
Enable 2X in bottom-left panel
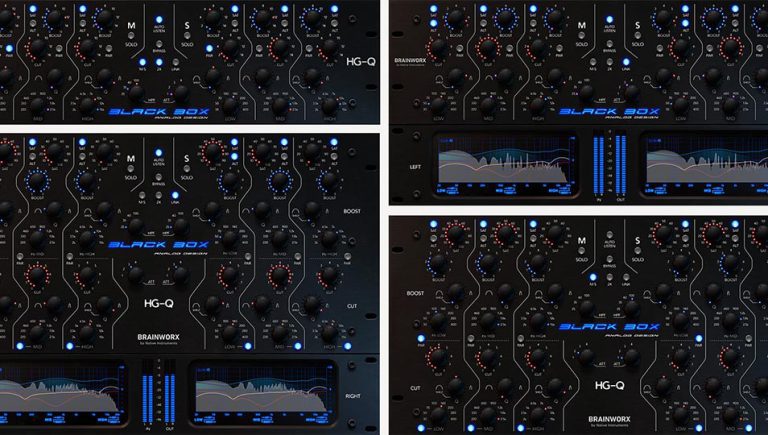point(159,195)
